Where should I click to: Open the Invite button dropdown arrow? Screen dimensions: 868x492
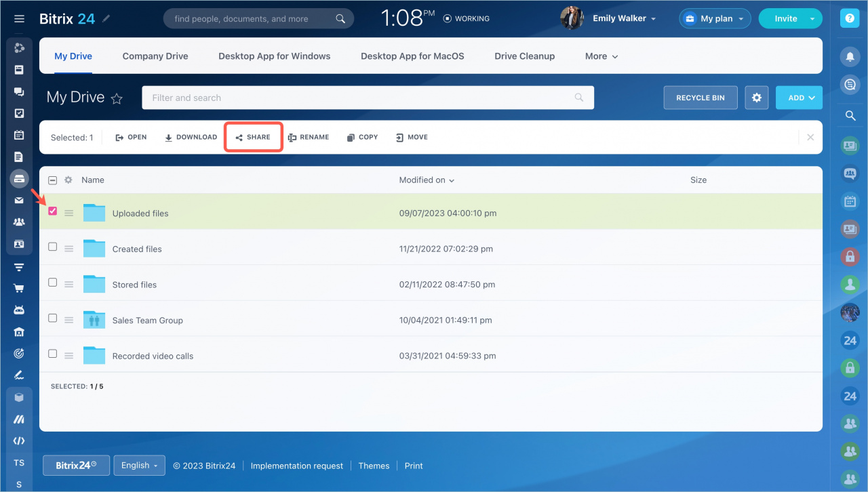coord(812,19)
